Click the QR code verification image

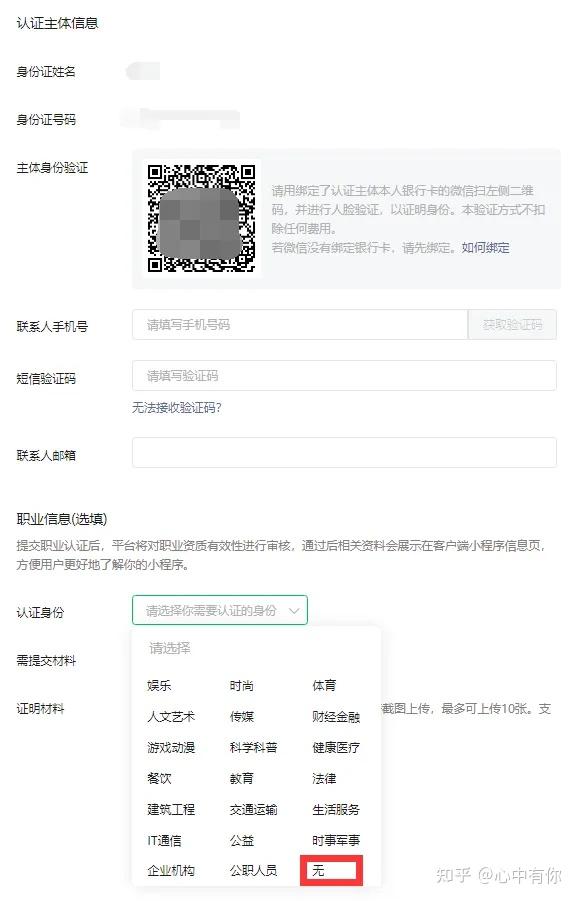coord(201,218)
